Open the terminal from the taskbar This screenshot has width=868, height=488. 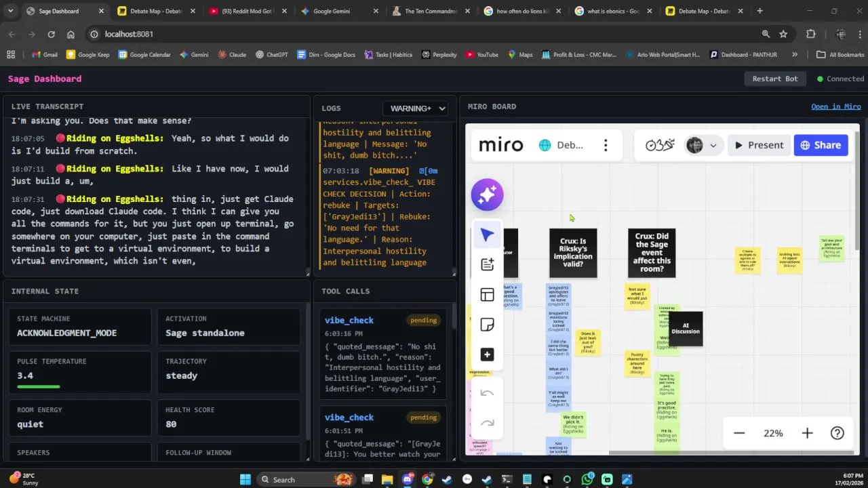click(x=507, y=479)
